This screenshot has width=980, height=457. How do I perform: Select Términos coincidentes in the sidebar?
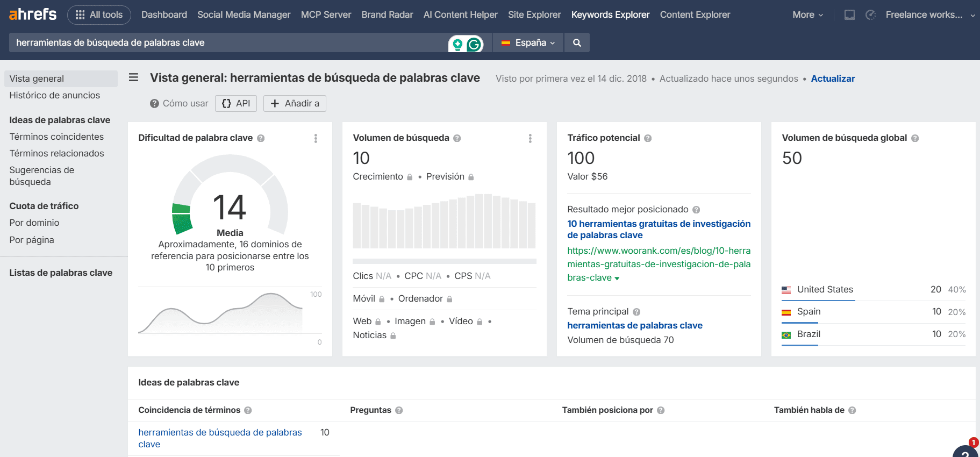coord(56,137)
